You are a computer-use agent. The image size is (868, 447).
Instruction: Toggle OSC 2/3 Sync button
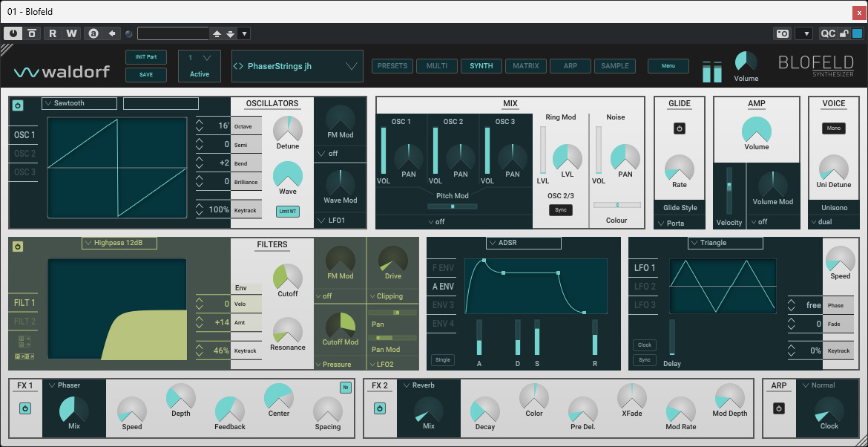pyautogui.click(x=561, y=210)
